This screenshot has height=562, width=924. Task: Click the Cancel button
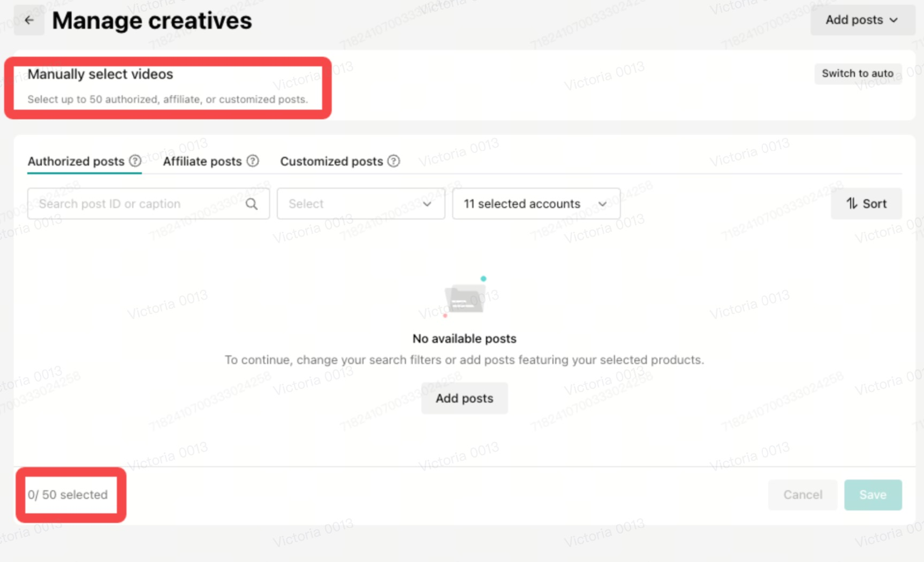pyautogui.click(x=802, y=495)
